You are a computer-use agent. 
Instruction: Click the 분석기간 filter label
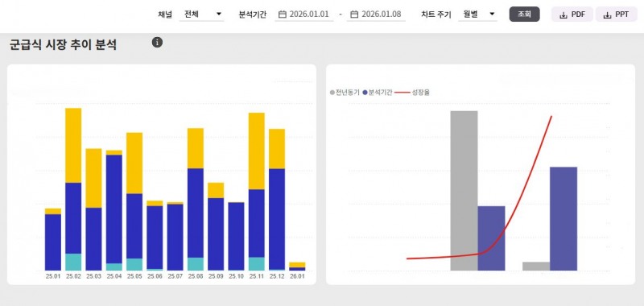[x=252, y=14]
